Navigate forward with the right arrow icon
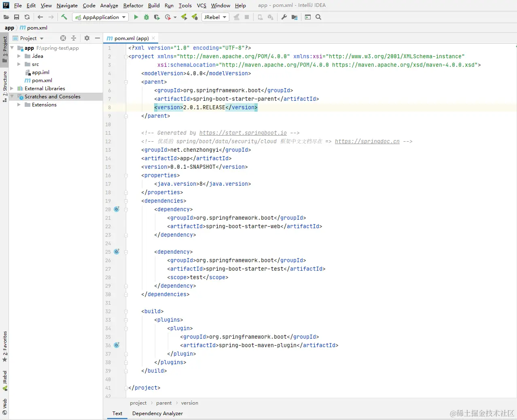517x420 pixels. [x=51, y=17]
